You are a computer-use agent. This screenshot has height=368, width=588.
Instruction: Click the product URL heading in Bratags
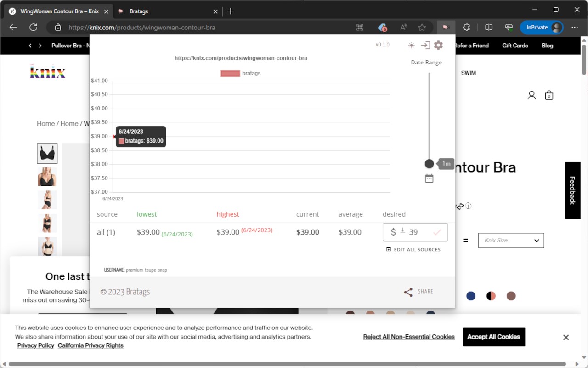coord(241,58)
